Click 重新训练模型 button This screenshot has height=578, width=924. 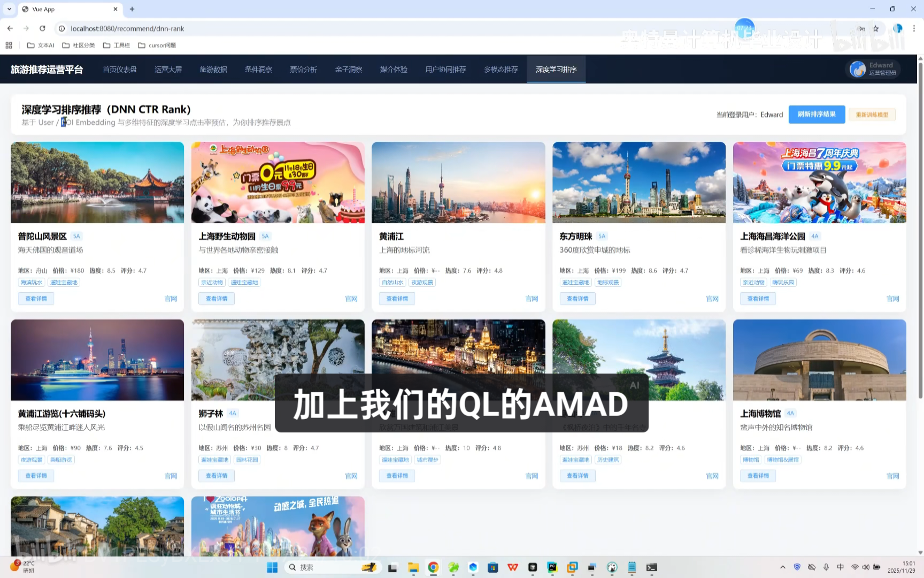872,115
